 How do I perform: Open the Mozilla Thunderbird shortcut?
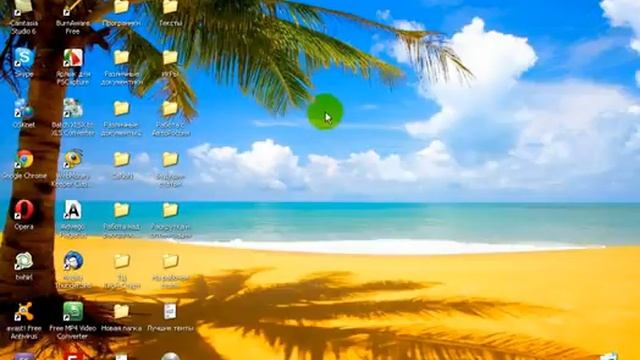pyautogui.click(x=73, y=261)
